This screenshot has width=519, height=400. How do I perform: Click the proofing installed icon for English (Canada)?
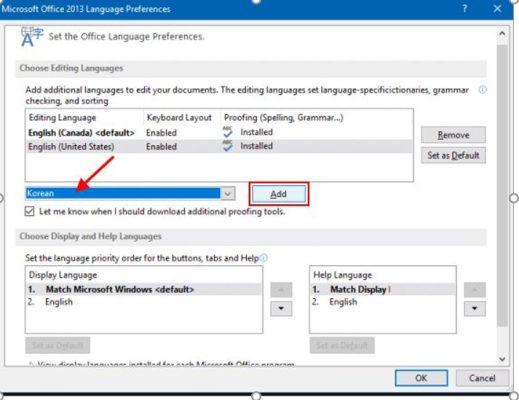228,132
